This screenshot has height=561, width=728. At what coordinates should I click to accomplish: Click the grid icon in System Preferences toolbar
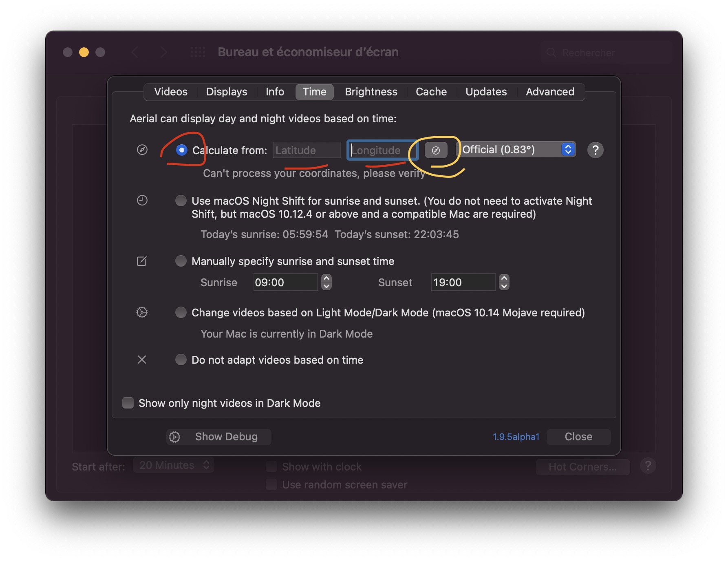(198, 52)
